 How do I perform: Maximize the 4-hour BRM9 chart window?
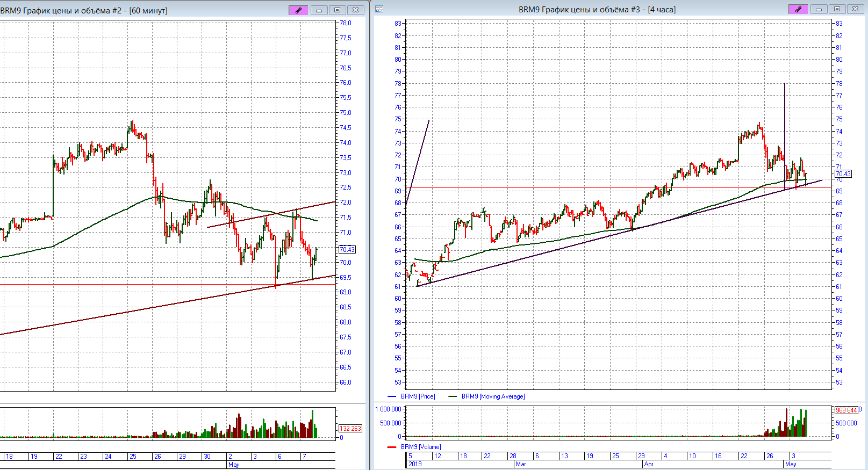coord(837,9)
